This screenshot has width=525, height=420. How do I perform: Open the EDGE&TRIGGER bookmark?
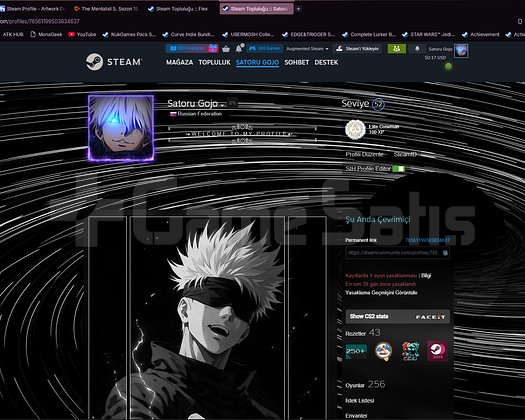(308, 34)
